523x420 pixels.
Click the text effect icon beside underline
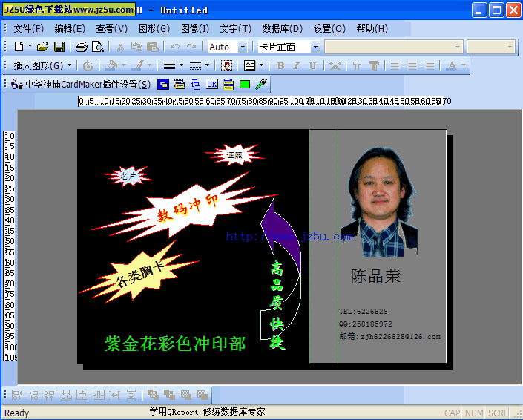335,66
